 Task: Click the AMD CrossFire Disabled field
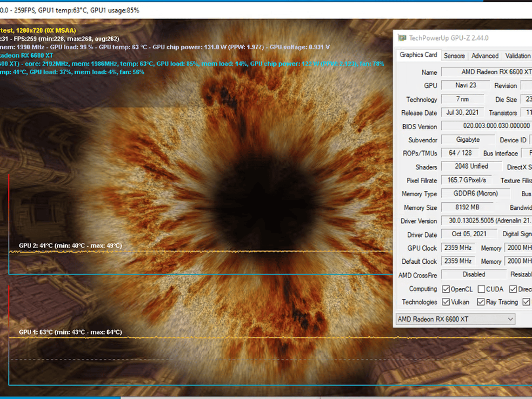click(473, 274)
